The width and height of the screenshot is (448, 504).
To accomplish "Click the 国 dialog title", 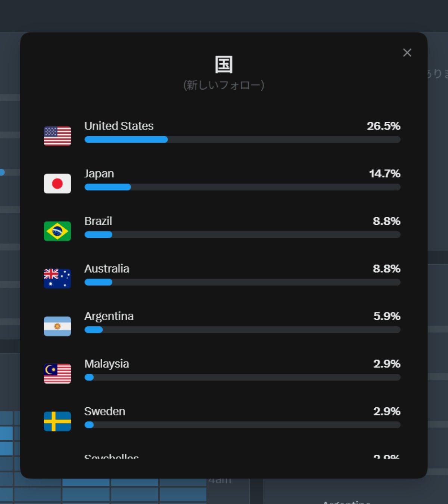I will coord(224,65).
